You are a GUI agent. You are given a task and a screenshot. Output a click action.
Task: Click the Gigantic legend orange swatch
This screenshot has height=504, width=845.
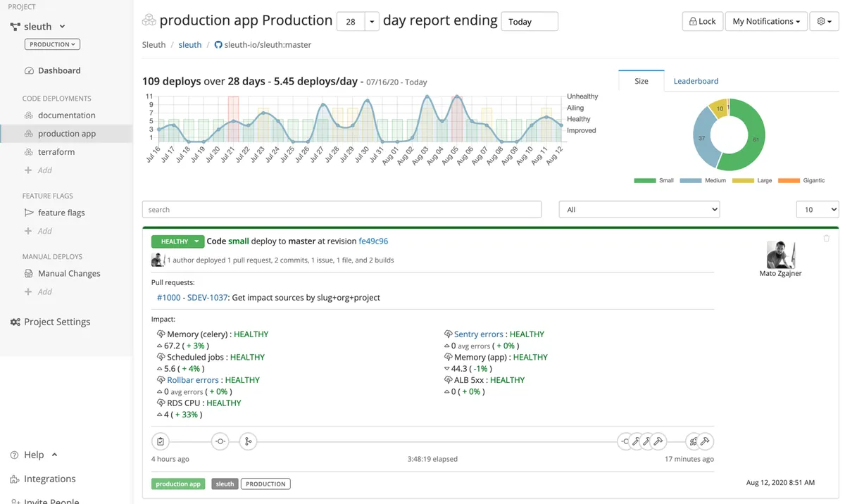coord(789,181)
